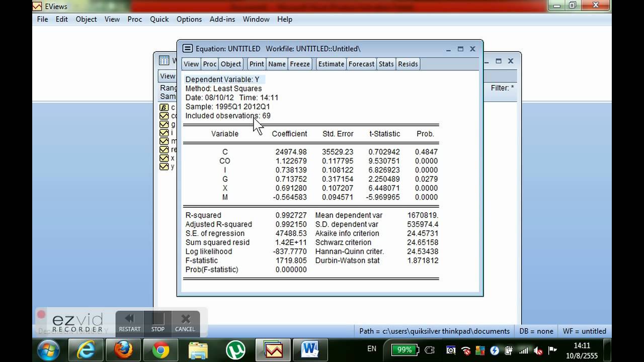Click the taskbar clock showing 14:11
This screenshot has height=362, width=644.
pyautogui.click(x=582, y=350)
